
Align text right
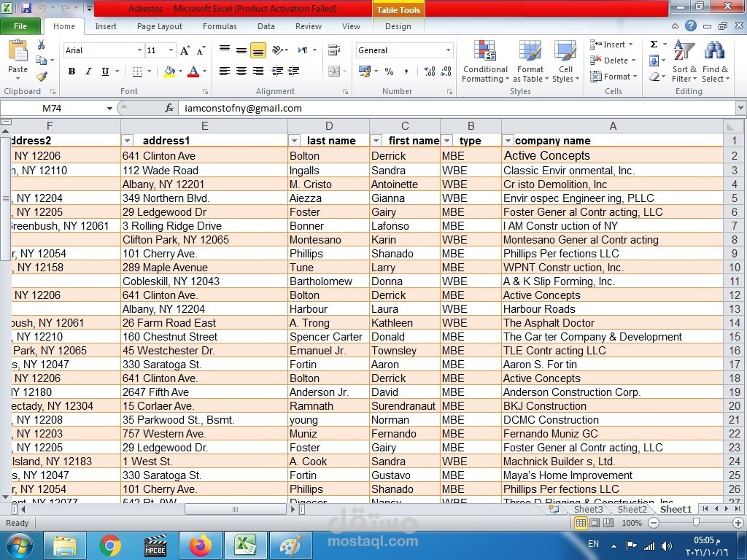click(x=258, y=71)
